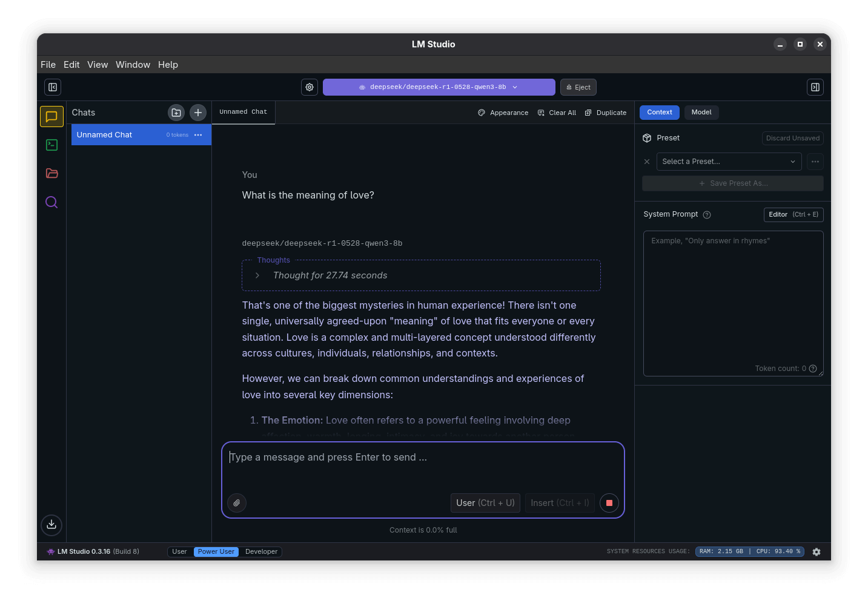Switch interface mode to Developer

click(261, 551)
